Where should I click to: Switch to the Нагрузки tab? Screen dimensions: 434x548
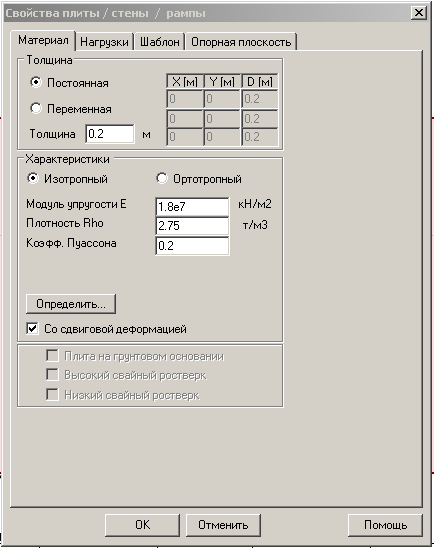click(104, 42)
